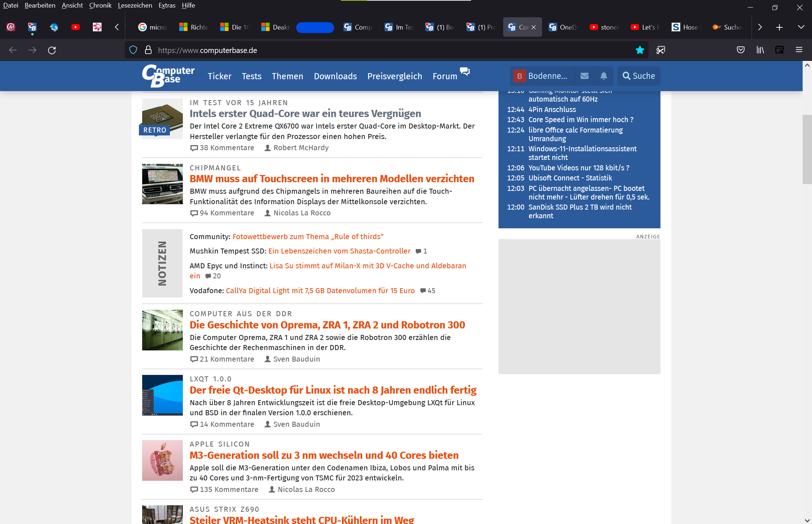Open the BMW Touchscreen article headline
Image resolution: width=812 pixels, height=524 pixels.
coord(331,179)
